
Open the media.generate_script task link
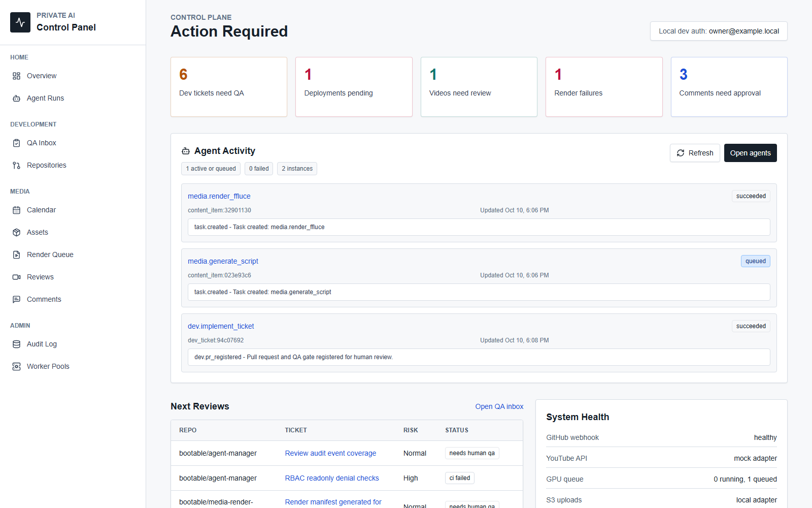click(x=223, y=261)
